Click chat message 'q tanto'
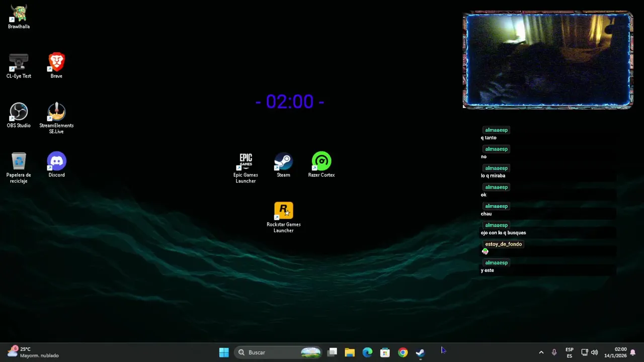 pyautogui.click(x=489, y=138)
